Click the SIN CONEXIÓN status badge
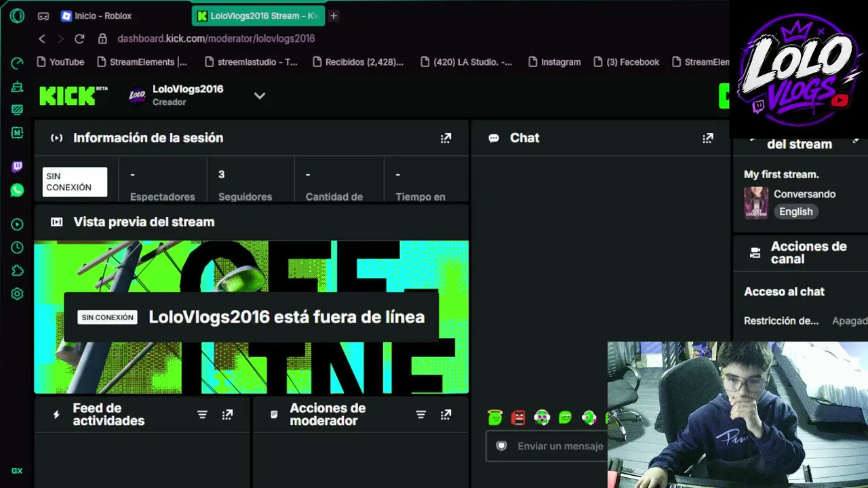The image size is (868, 488). [75, 182]
